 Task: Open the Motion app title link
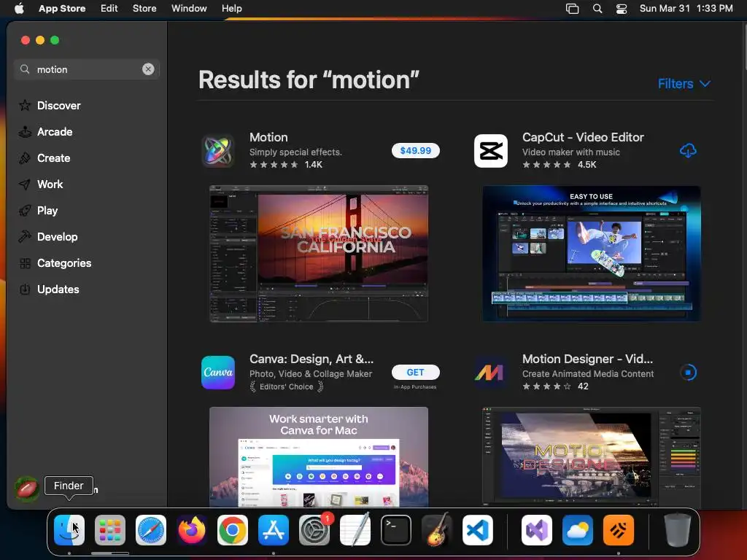tap(268, 137)
